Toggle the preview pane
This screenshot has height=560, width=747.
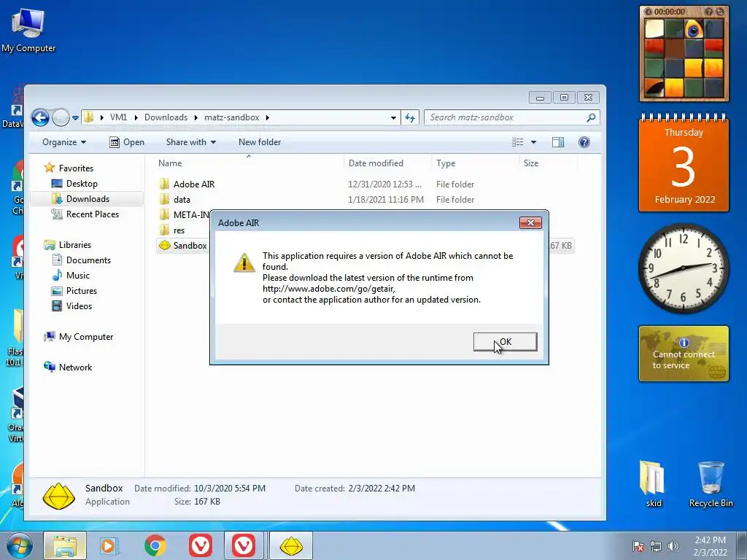tap(558, 142)
